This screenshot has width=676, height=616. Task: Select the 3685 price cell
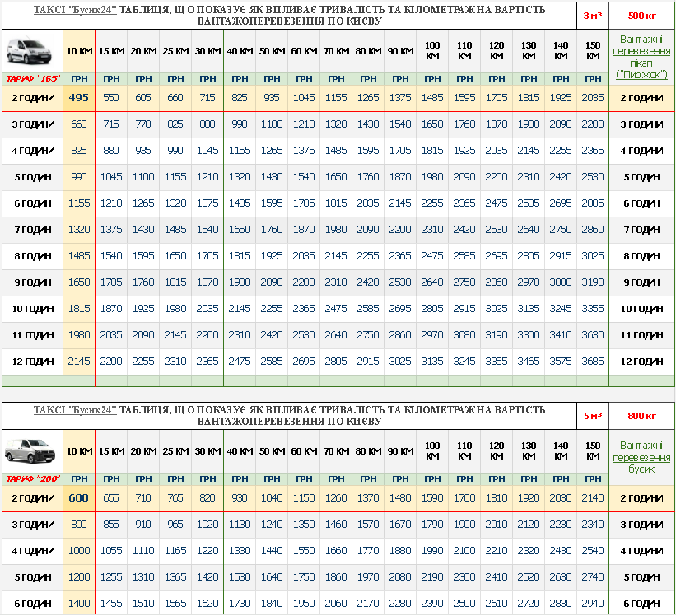pos(592,362)
